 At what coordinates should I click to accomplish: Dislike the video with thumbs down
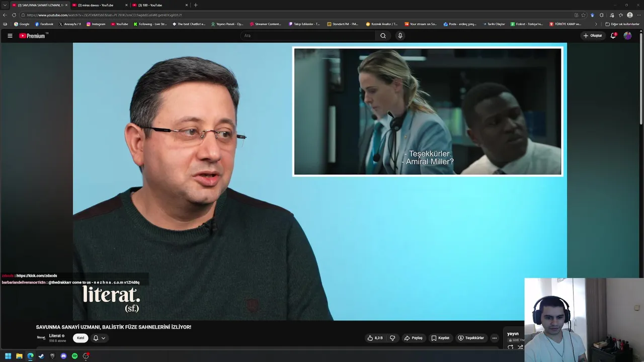pos(392,338)
